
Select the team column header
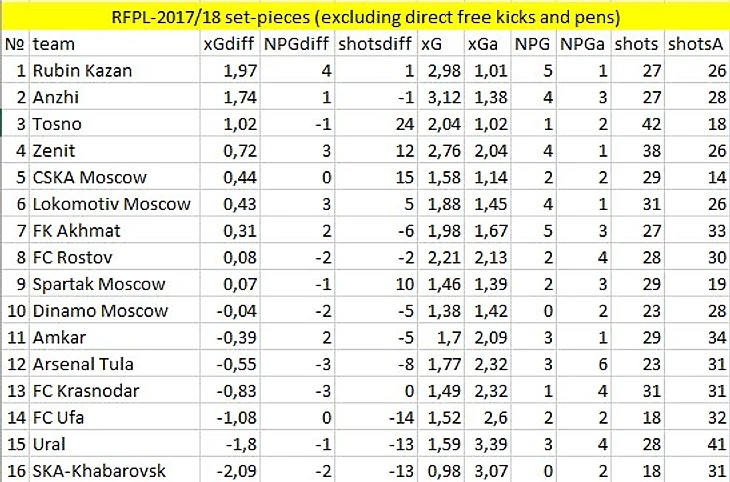tap(110, 45)
